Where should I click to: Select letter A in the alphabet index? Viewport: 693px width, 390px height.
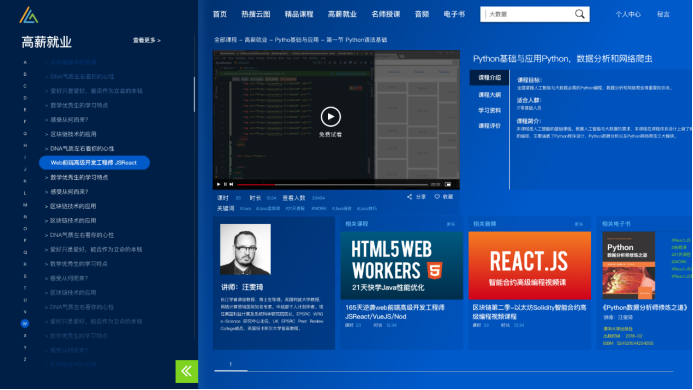tap(25, 62)
